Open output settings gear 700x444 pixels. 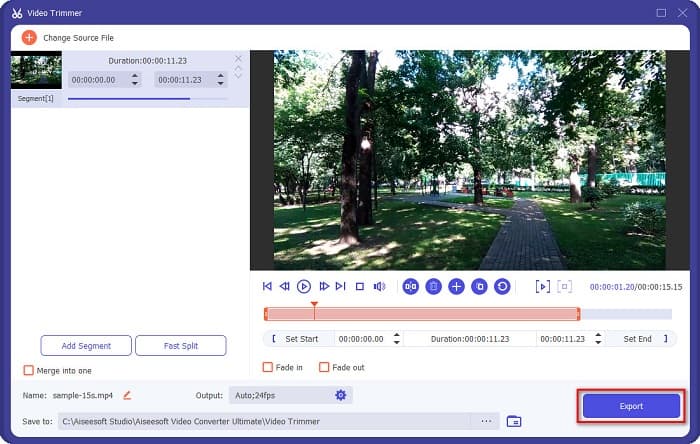point(341,395)
